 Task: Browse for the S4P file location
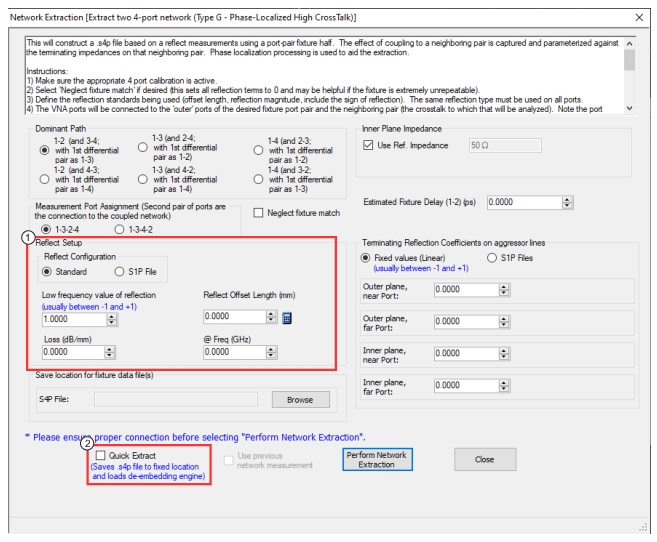pos(300,399)
